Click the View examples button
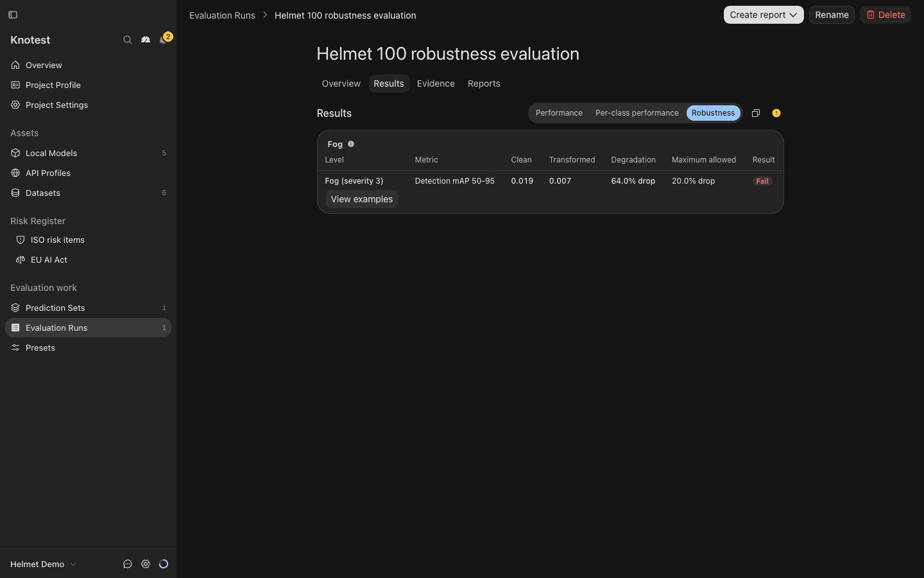 click(362, 199)
